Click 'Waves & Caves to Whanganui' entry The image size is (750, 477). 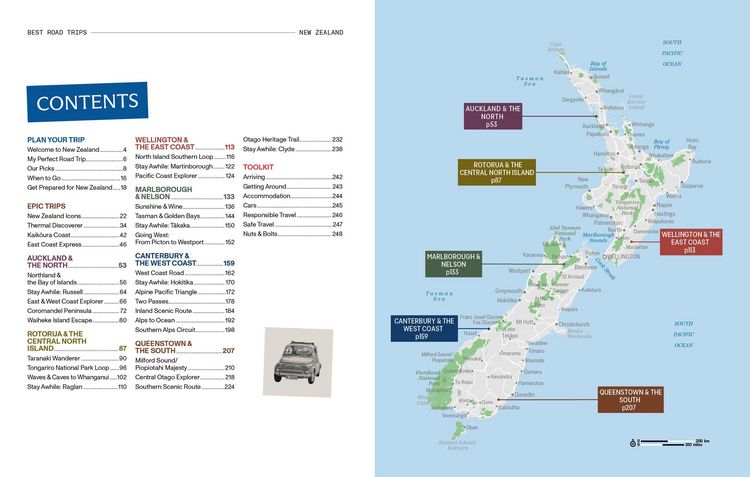77,377
